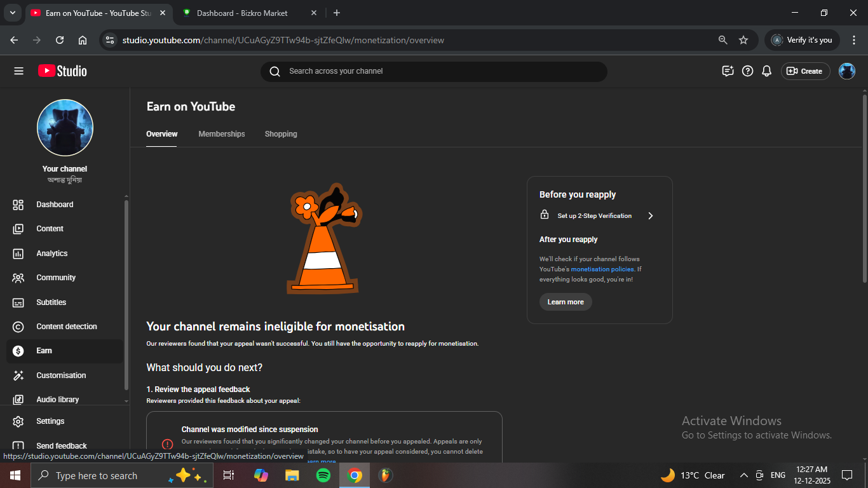The height and width of the screenshot is (488, 868).
Task: Switch to the Shopping tab
Action: coord(281,134)
